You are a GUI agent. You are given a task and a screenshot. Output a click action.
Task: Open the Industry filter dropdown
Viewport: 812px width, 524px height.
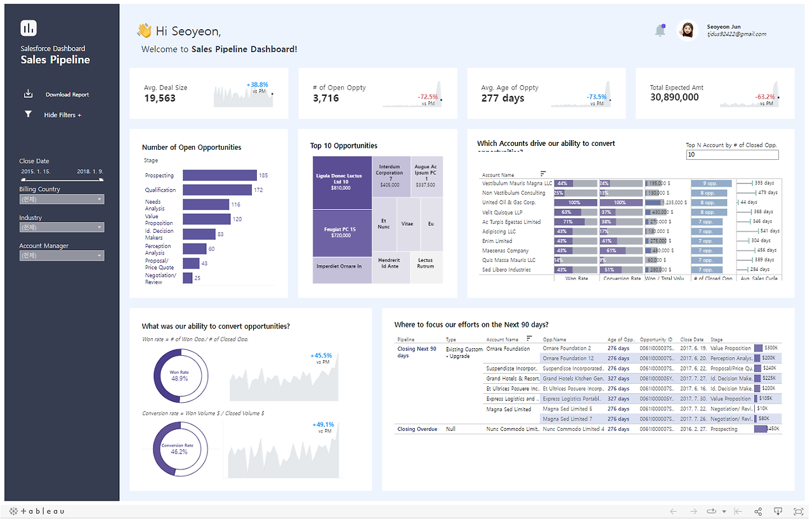61,227
